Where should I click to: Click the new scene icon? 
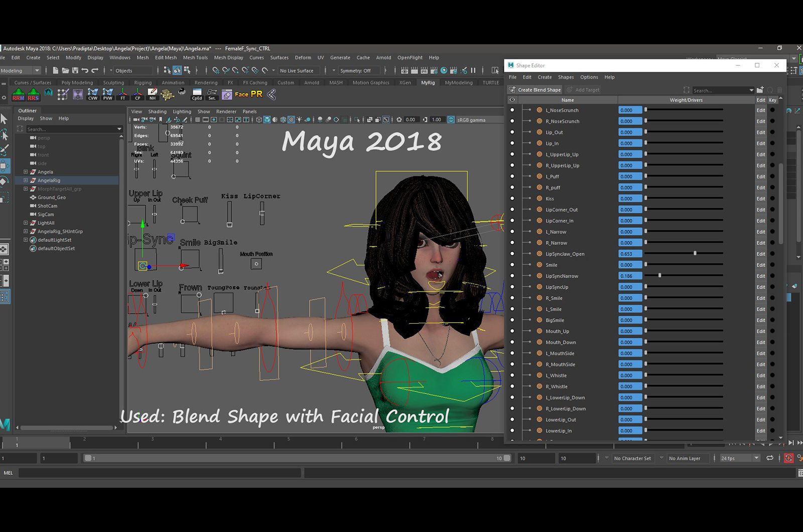[56, 70]
